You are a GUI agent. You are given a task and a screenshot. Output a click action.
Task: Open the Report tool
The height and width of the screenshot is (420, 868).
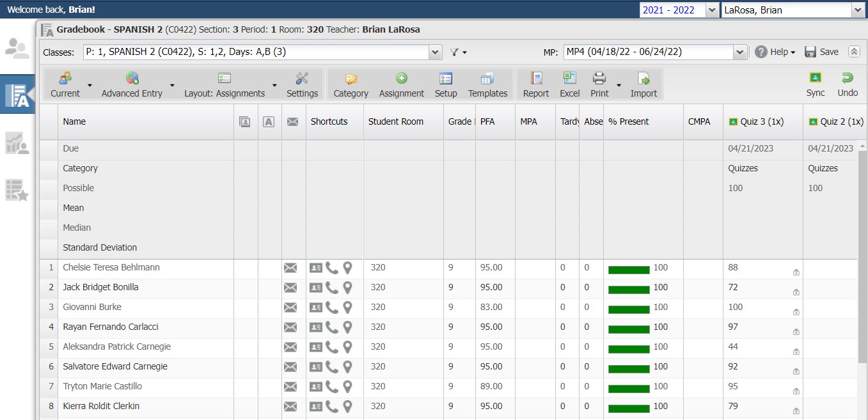(x=536, y=85)
